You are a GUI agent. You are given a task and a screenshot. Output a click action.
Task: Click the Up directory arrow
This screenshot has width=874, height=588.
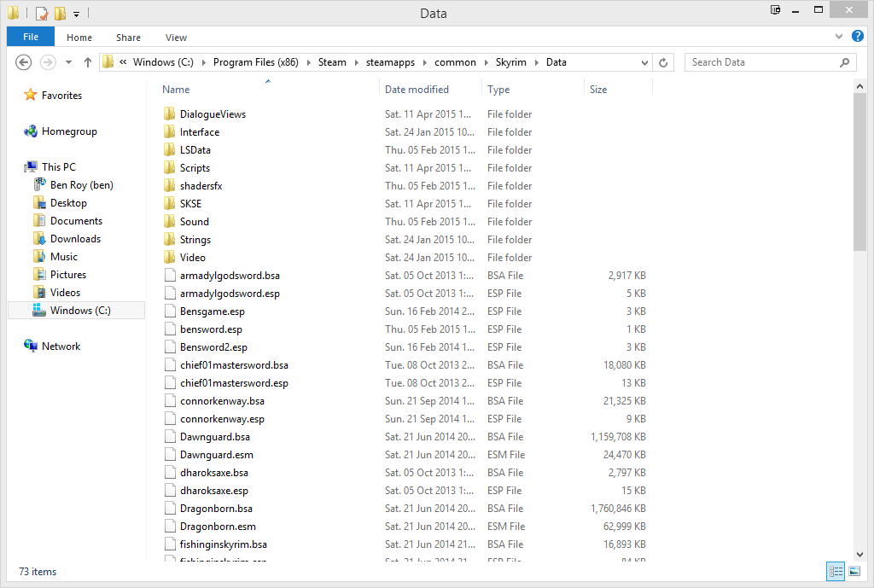point(88,62)
